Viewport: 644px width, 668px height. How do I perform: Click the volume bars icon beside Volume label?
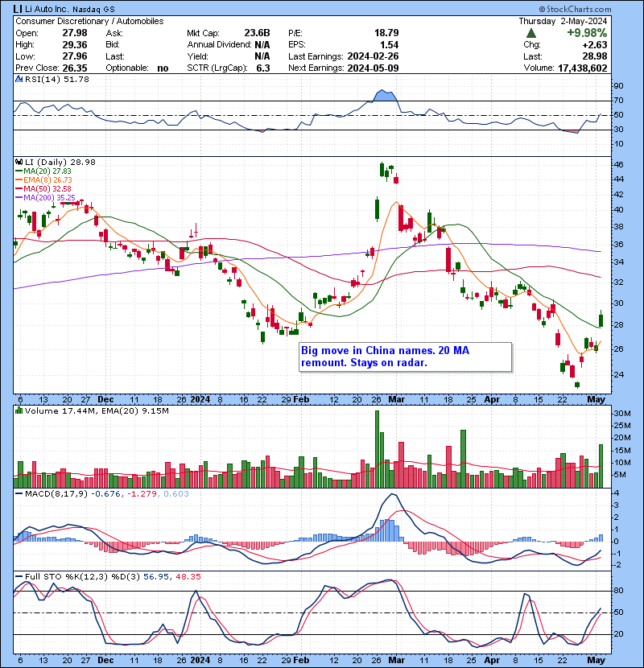click(19, 410)
